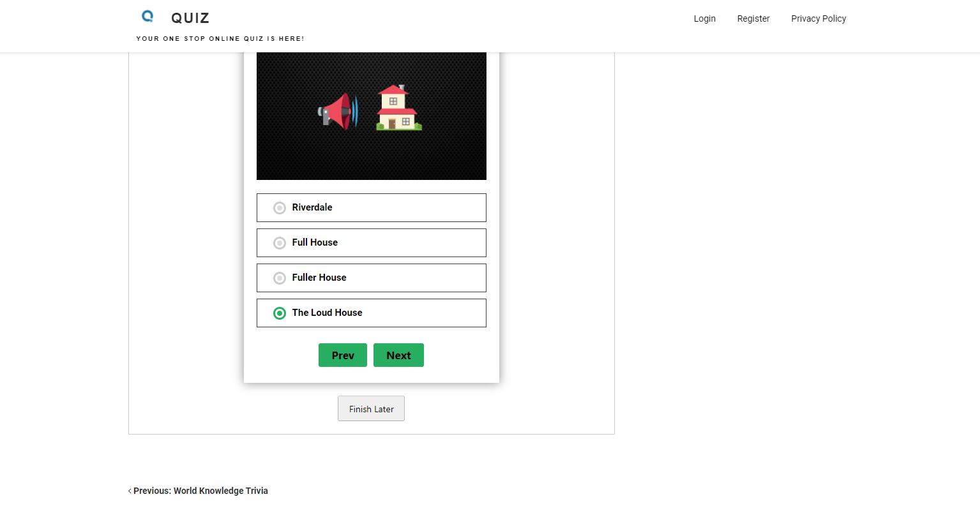
Task: Open the QUIZ home title link
Action: coord(190,19)
